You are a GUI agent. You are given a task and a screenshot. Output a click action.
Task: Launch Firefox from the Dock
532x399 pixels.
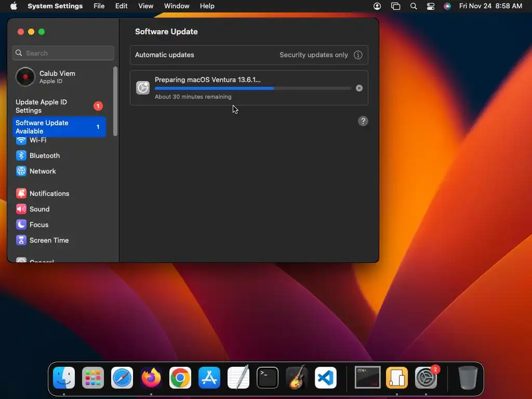[151, 378]
